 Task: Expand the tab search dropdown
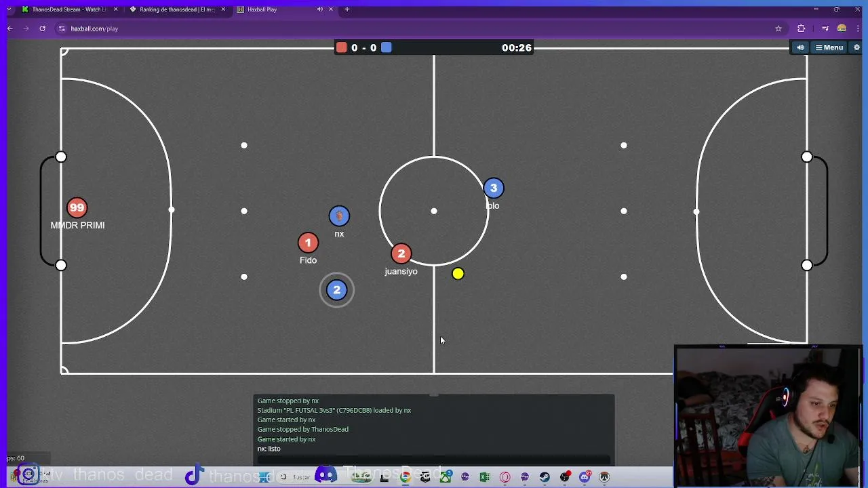9,9
